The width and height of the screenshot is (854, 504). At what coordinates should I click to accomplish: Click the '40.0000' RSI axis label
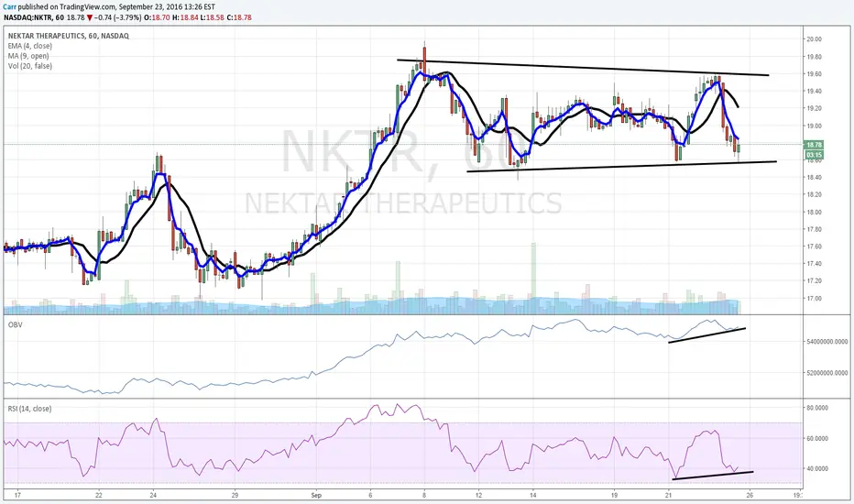pos(817,468)
